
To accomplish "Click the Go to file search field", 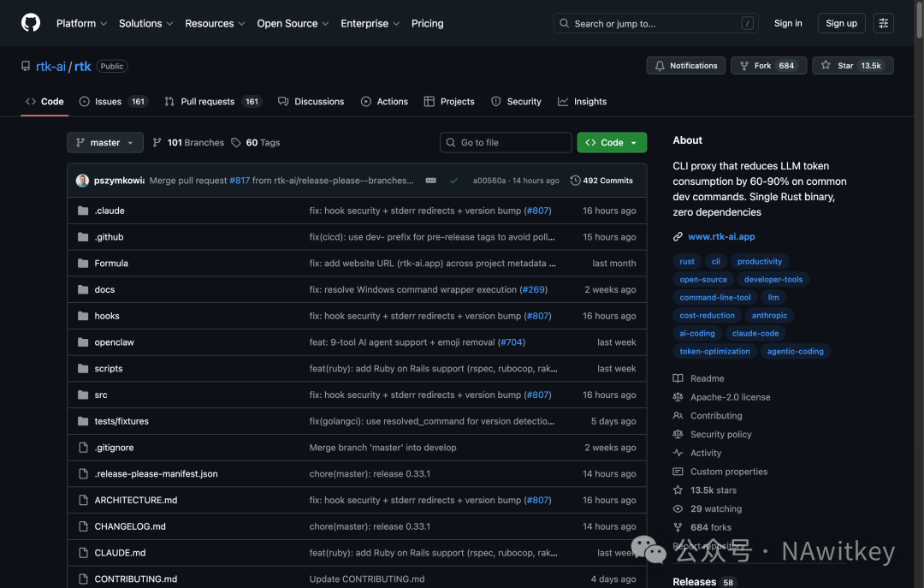I will pos(506,143).
